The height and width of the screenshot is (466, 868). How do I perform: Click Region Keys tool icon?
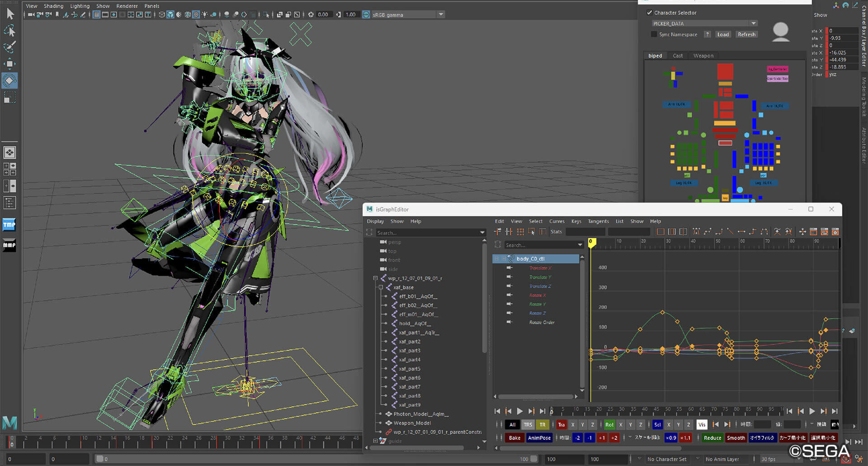[x=531, y=232]
